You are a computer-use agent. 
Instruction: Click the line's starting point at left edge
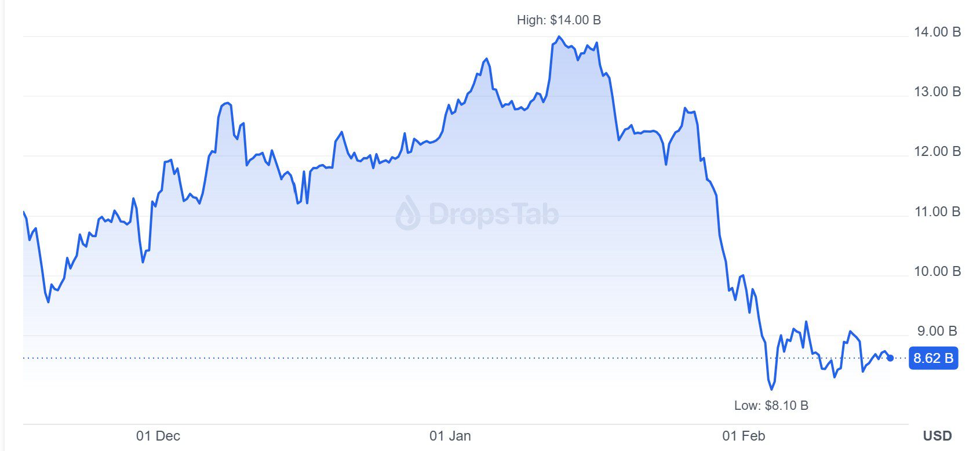[24, 212]
